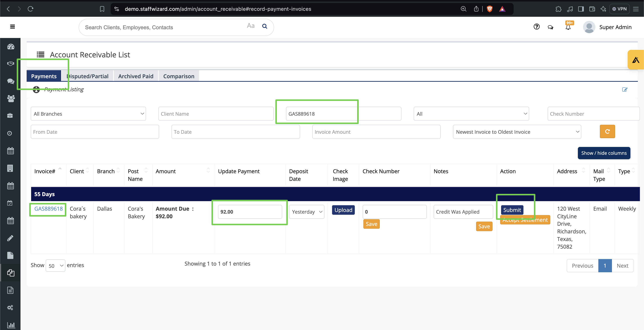Switch to the Disputed/Partial tab
Viewport: 644px width, 330px height.
(87, 76)
